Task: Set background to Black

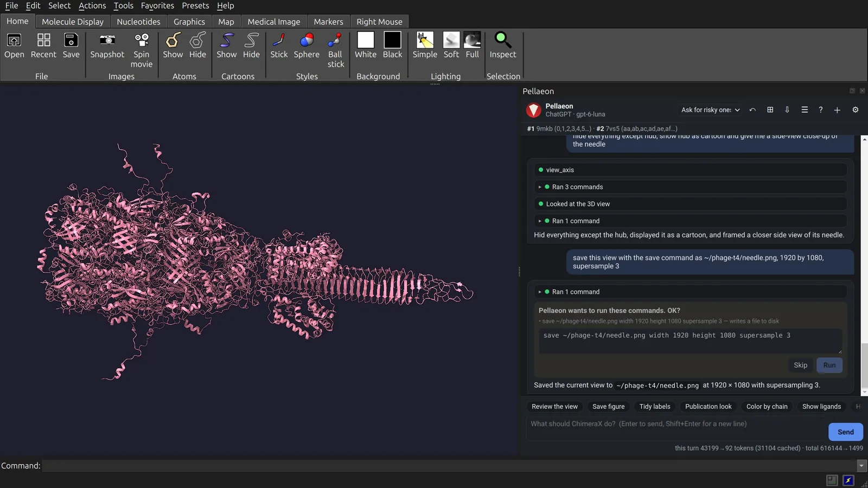Action: click(x=392, y=46)
